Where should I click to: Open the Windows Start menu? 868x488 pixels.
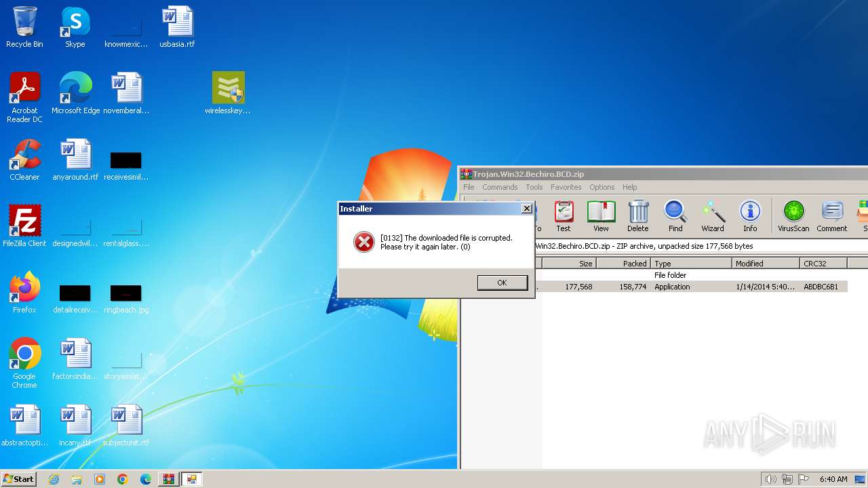click(x=18, y=479)
